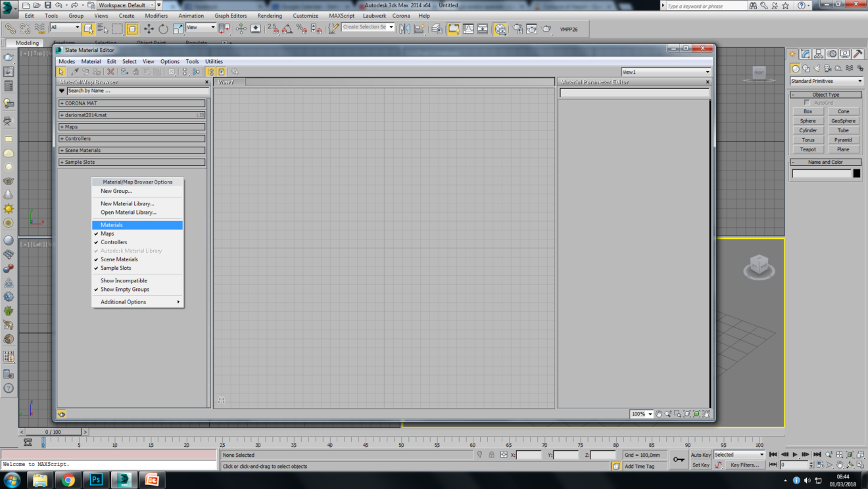Open the View1 dropdown in Slate editor
The height and width of the screenshot is (489, 868).
coord(666,72)
